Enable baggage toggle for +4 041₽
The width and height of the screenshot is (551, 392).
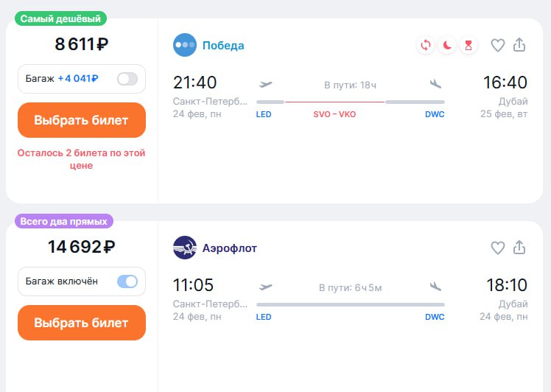click(x=127, y=79)
